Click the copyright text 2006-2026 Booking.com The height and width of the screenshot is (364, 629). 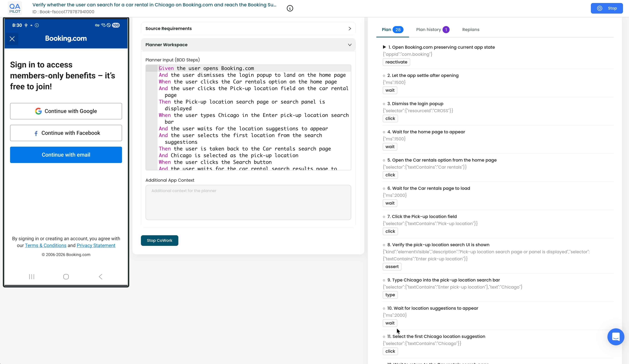[66, 254]
